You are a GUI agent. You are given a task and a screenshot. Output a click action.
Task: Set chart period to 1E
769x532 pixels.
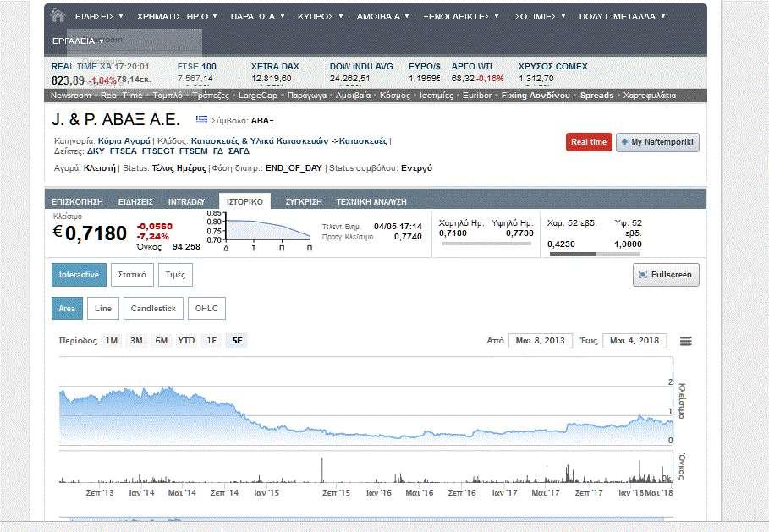(x=211, y=341)
